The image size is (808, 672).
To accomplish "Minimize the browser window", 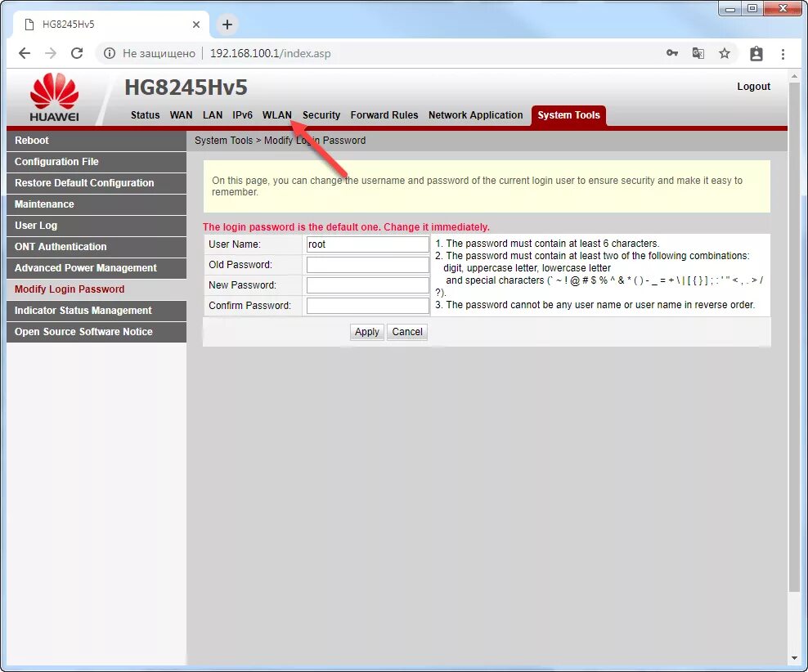I will pyautogui.click(x=730, y=9).
